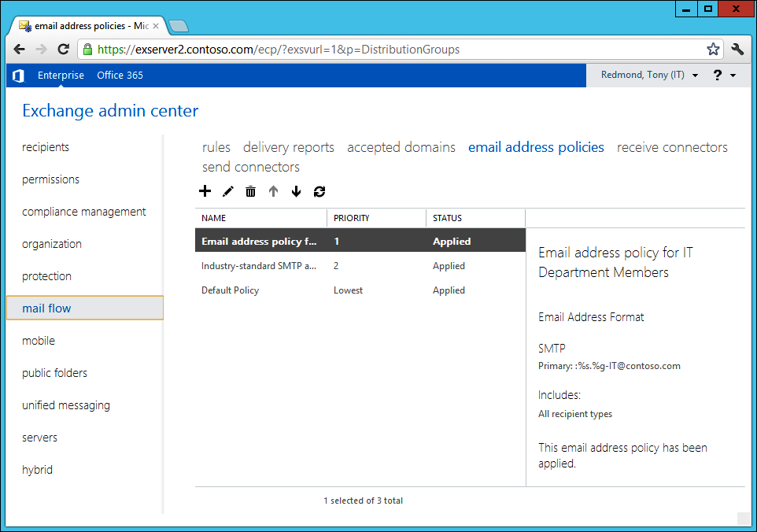Go forward in browser history
The image size is (757, 532).
pyautogui.click(x=41, y=50)
